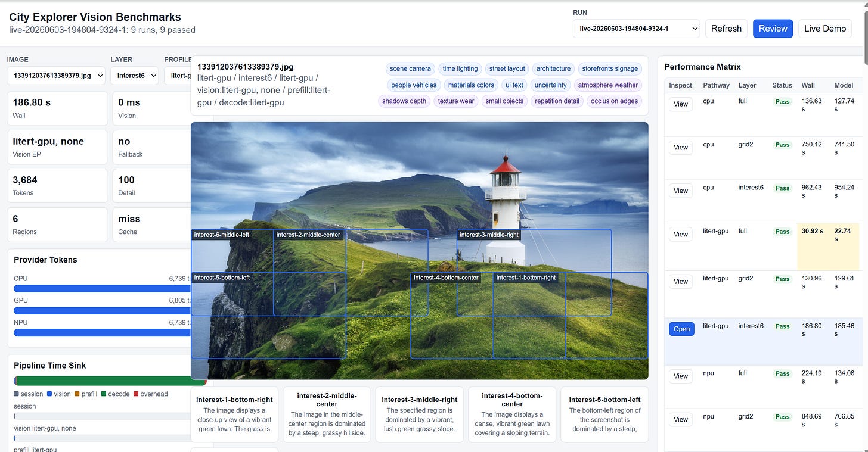Image resolution: width=868 pixels, height=452 pixels.
Task: Click the City Explorer Vision Benchmarks title
Action: click(x=95, y=17)
